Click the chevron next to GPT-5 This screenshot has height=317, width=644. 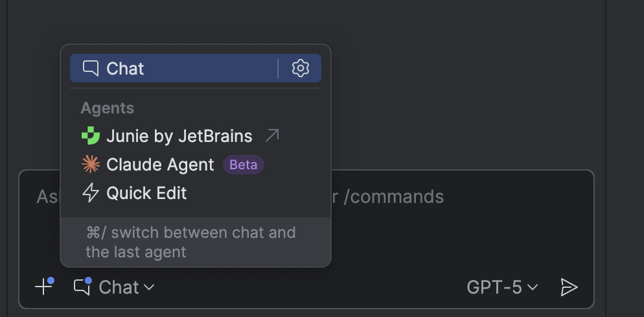tap(533, 287)
